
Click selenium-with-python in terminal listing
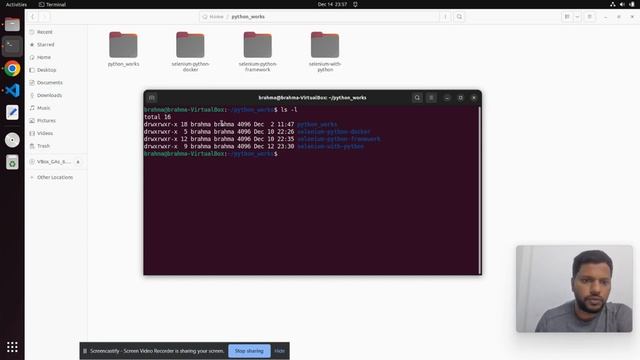tap(330, 147)
